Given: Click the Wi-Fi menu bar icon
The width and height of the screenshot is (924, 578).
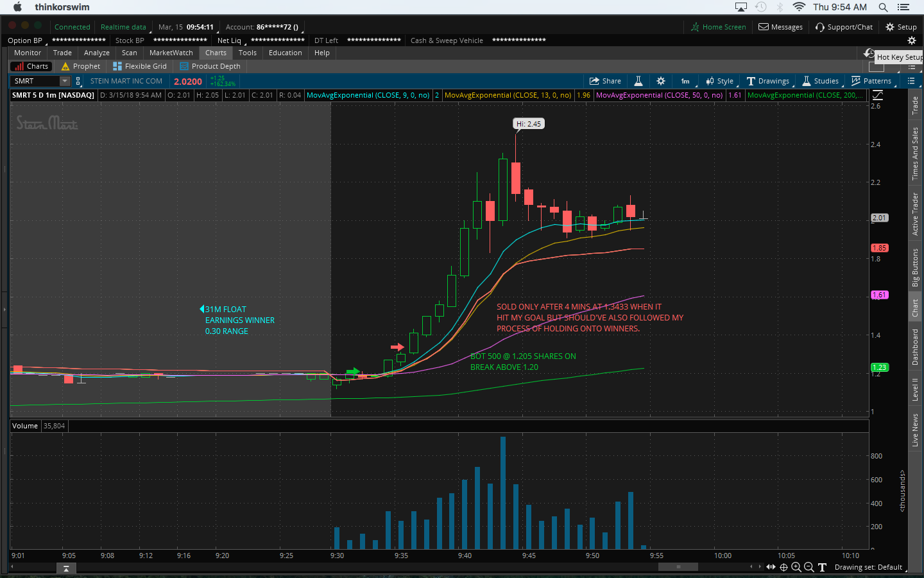Looking at the screenshot, I should [x=799, y=7].
